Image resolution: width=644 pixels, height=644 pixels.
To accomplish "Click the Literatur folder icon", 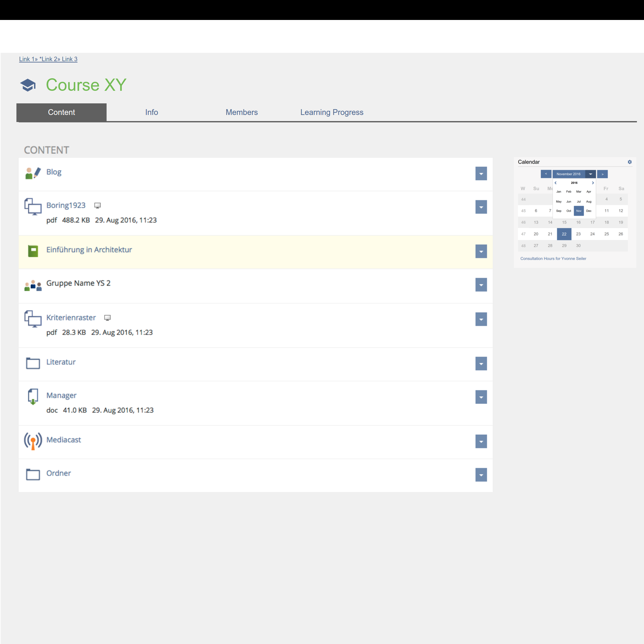I will pos(33,363).
